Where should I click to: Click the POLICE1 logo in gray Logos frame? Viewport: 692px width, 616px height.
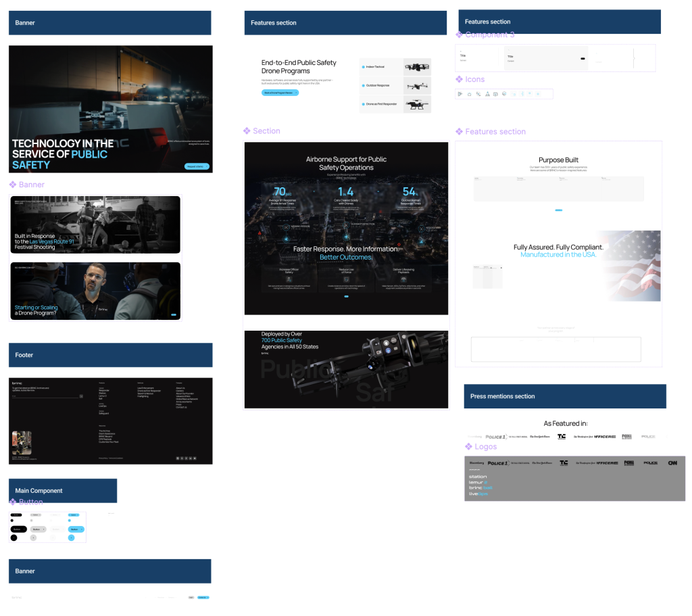[498, 463]
